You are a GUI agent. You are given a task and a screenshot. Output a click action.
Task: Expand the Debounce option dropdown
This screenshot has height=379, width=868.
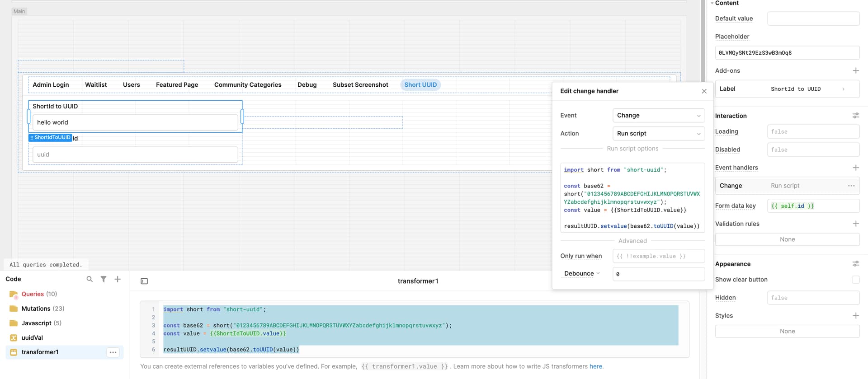(x=582, y=273)
